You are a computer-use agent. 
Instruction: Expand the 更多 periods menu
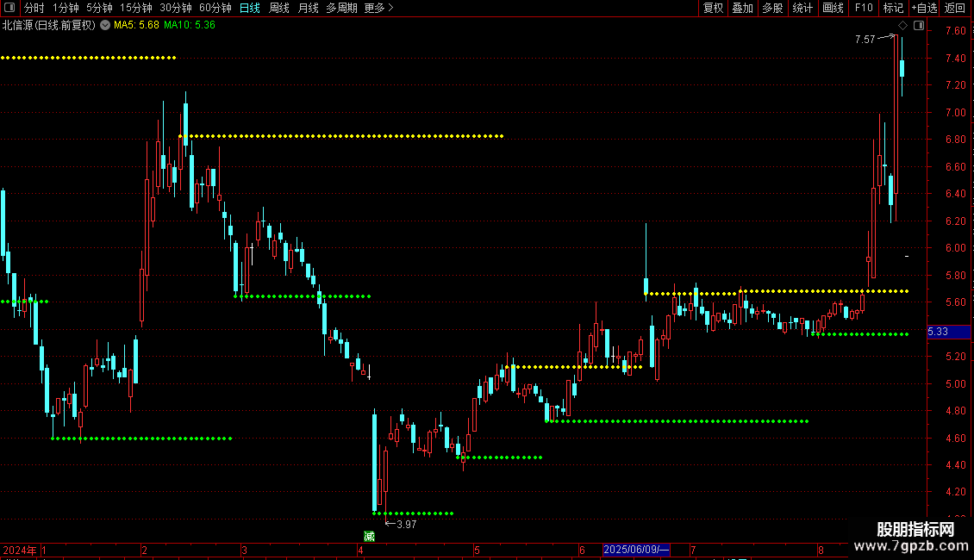pyautogui.click(x=378, y=8)
